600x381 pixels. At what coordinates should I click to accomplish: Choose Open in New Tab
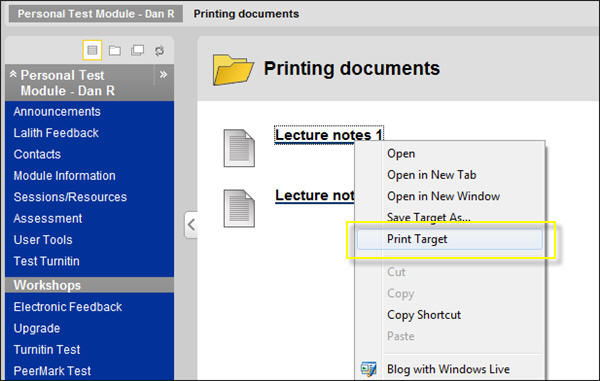432,175
